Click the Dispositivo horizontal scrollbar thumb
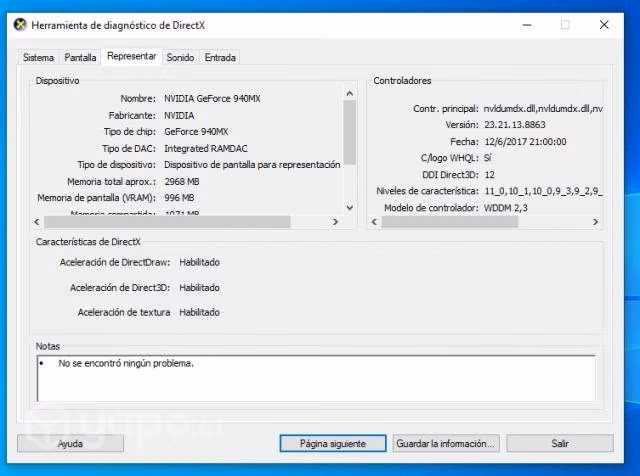 click(x=167, y=222)
